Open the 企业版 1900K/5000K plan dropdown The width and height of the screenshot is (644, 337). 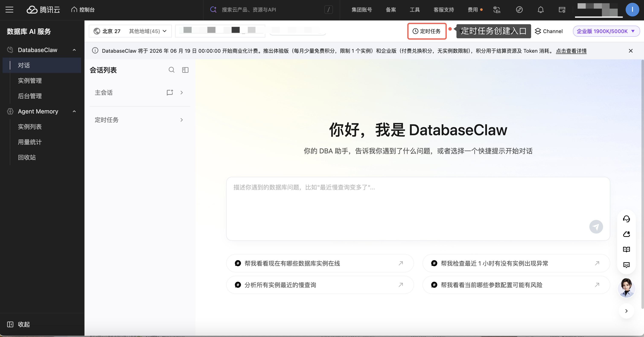click(x=606, y=31)
